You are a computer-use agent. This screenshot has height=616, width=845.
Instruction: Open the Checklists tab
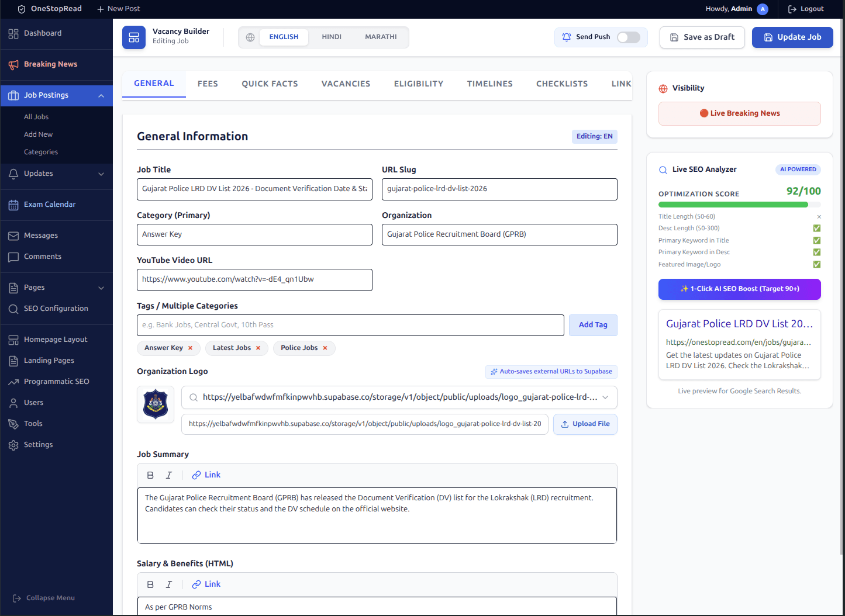562,84
